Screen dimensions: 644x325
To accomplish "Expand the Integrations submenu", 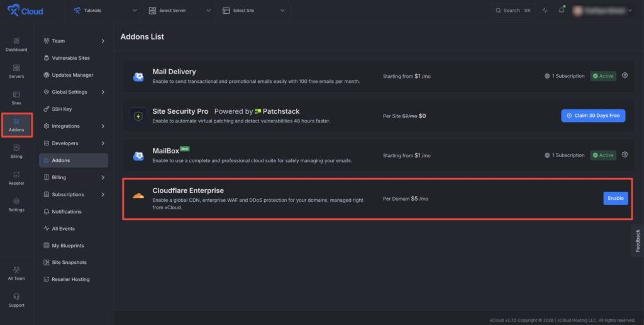I will (x=103, y=126).
